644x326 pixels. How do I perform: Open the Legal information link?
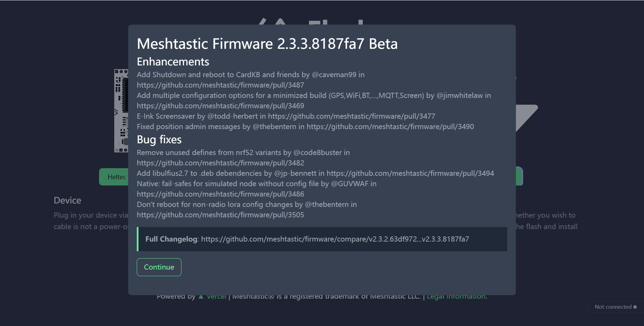456,297
